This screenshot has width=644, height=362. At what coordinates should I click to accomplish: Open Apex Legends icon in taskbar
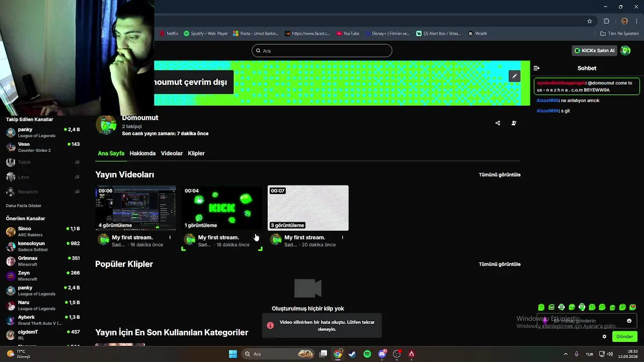pyautogui.click(x=412, y=354)
